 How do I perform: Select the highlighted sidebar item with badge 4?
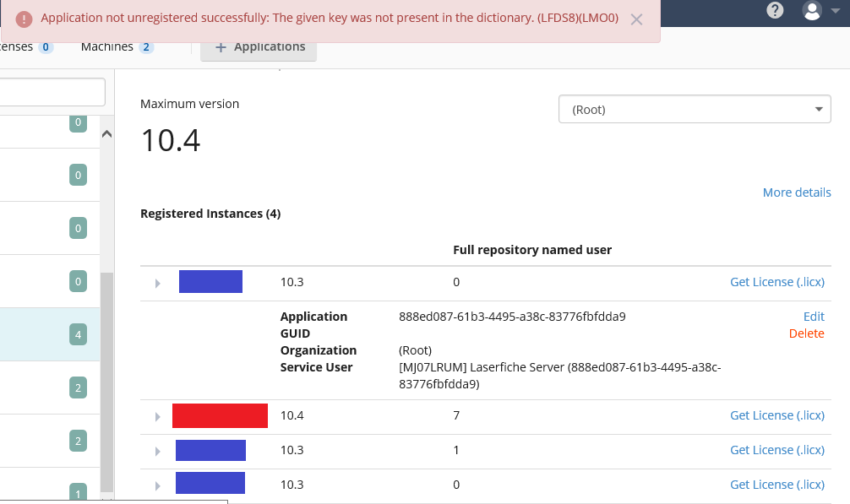tap(50, 334)
